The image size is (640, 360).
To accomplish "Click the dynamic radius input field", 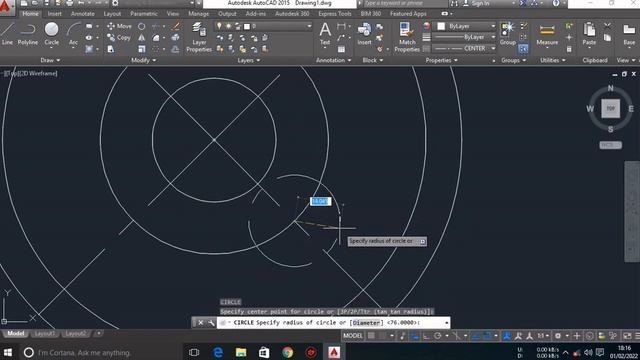I will point(320,201).
